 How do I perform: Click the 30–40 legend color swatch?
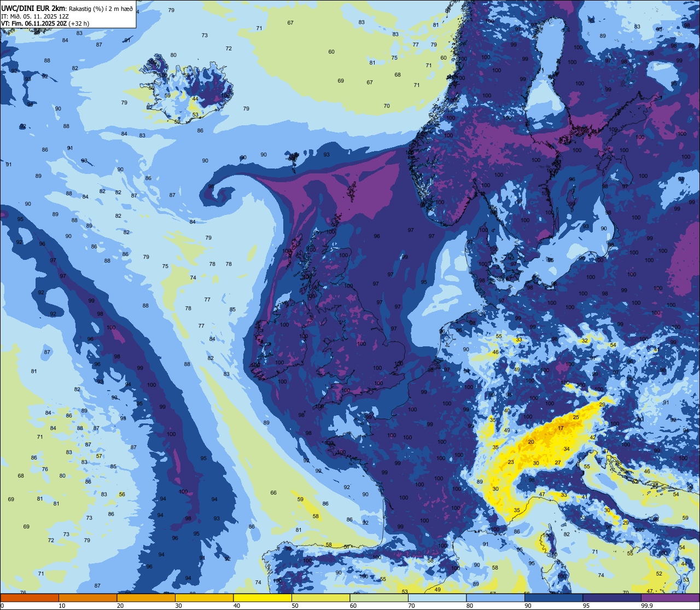204,597
